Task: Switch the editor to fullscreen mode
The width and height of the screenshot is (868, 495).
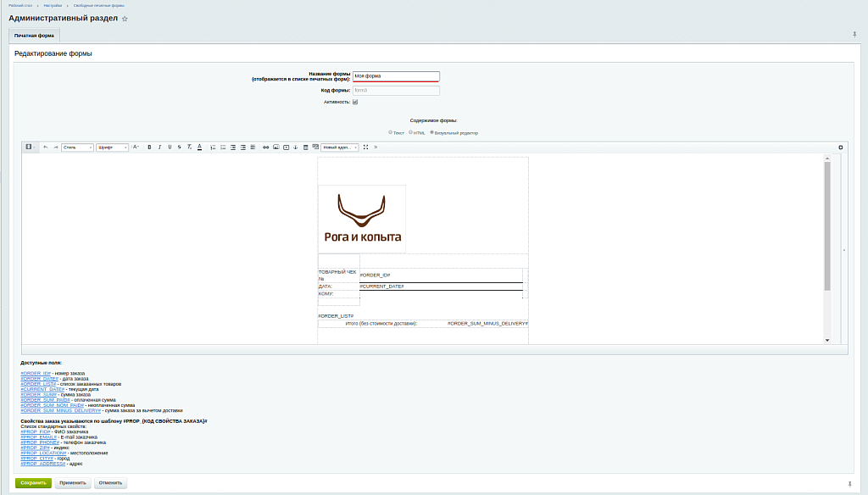Action: (x=365, y=147)
